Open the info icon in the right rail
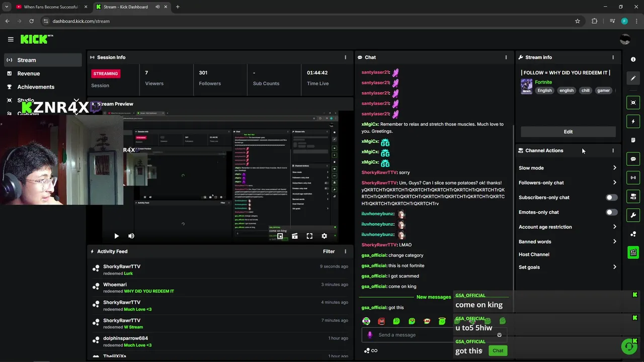The image size is (644, 362). (633, 59)
